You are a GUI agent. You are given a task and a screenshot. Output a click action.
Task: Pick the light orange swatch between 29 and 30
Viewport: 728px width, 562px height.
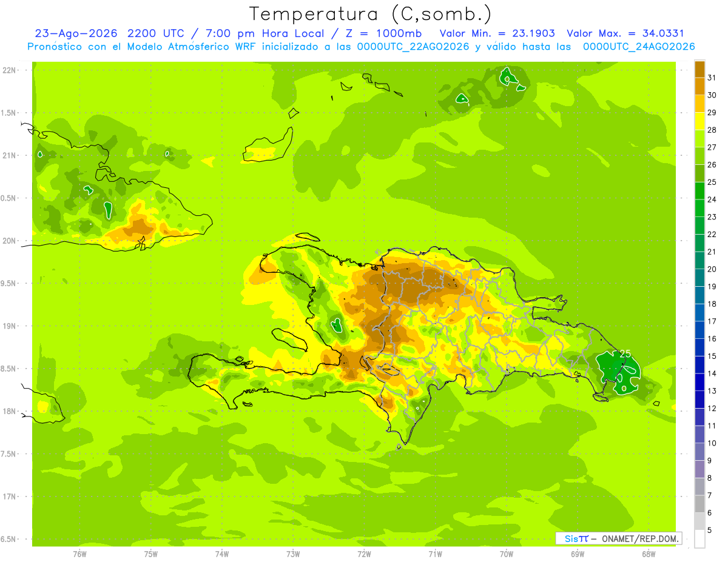click(x=699, y=104)
